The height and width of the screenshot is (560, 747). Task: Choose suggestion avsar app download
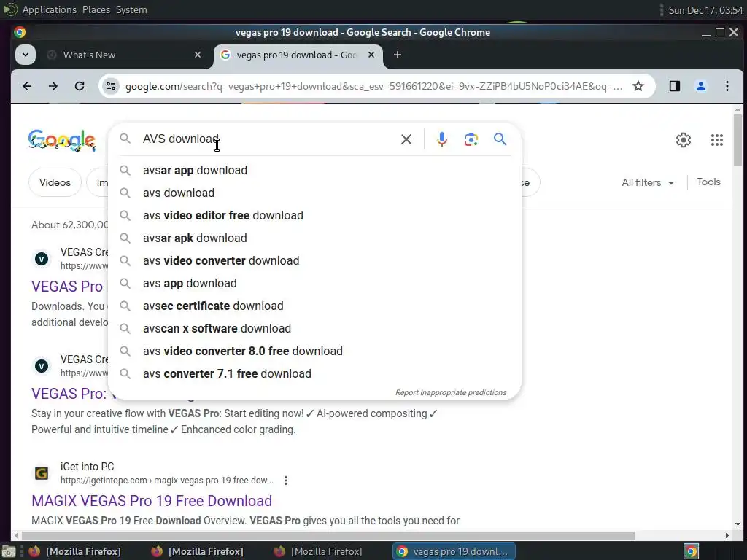coord(315,171)
